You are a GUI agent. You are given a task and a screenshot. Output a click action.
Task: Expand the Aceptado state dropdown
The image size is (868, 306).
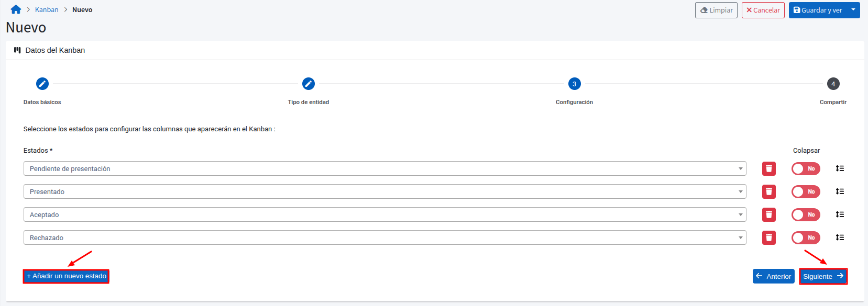pyautogui.click(x=384, y=214)
